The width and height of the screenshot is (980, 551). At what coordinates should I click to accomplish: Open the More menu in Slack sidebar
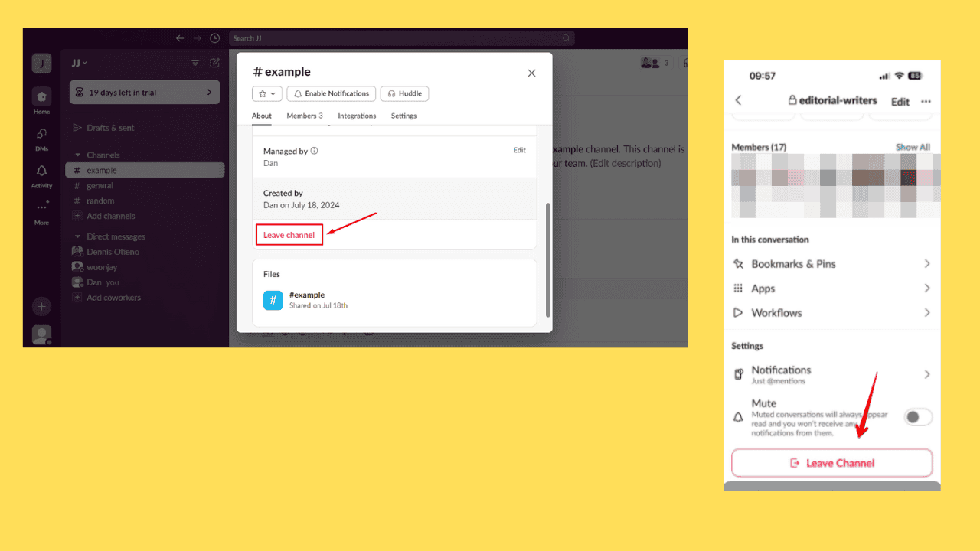point(41,207)
